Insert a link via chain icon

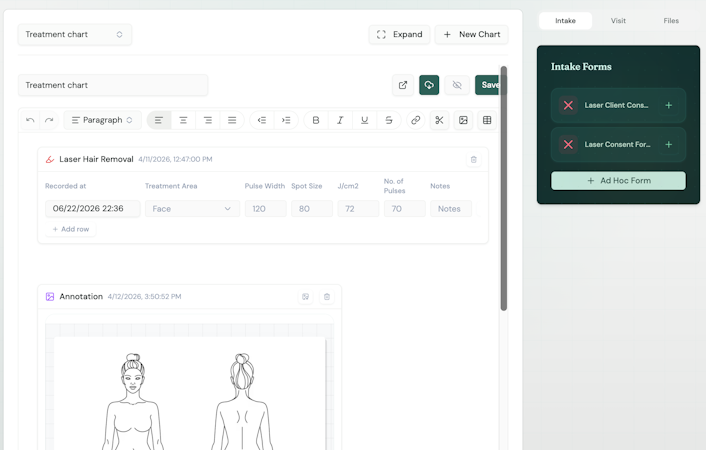click(416, 120)
